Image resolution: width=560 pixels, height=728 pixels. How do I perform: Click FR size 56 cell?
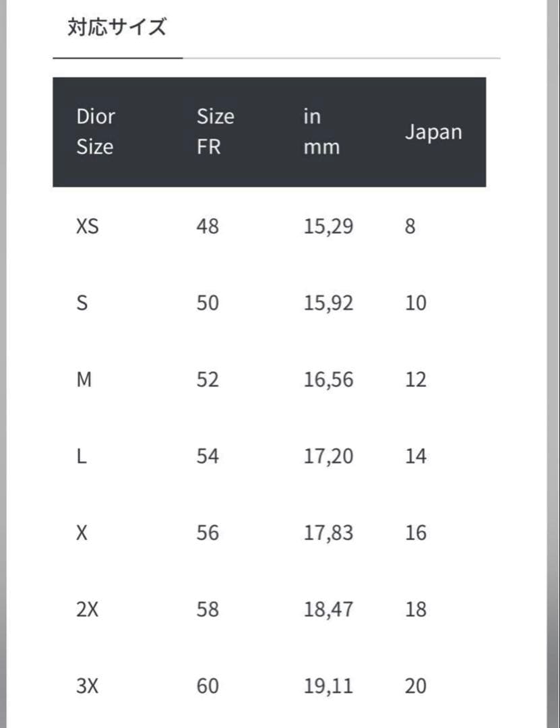(x=208, y=533)
